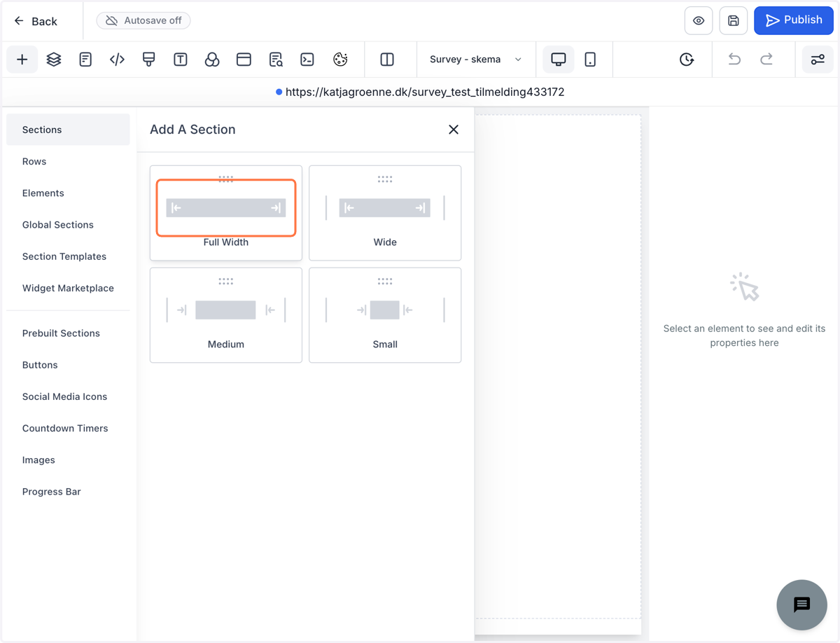Open the overlapping circles color icon
The height and width of the screenshot is (643, 840).
[212, 60]
